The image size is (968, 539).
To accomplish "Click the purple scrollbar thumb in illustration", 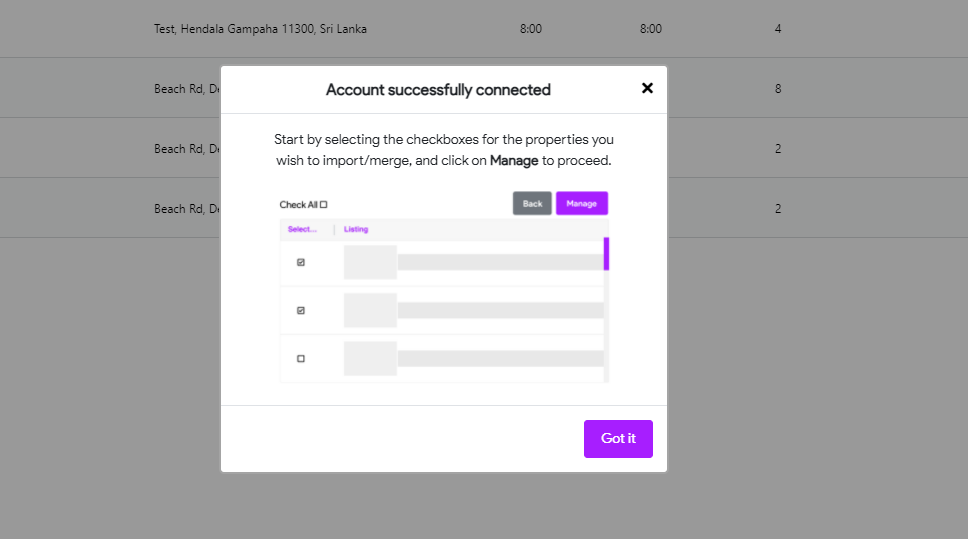I will click(606, 254).
